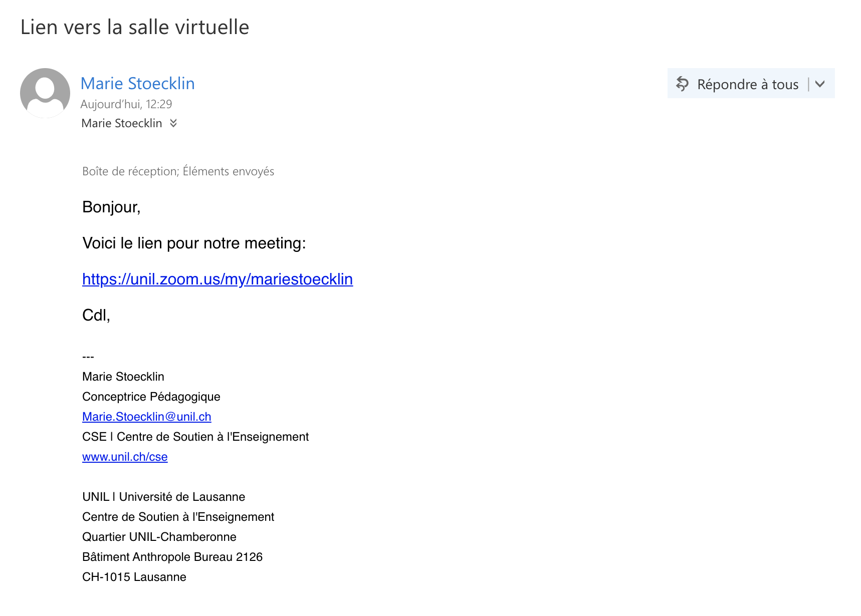Click the sender's grey avatar icon

[x=45, y=93]
